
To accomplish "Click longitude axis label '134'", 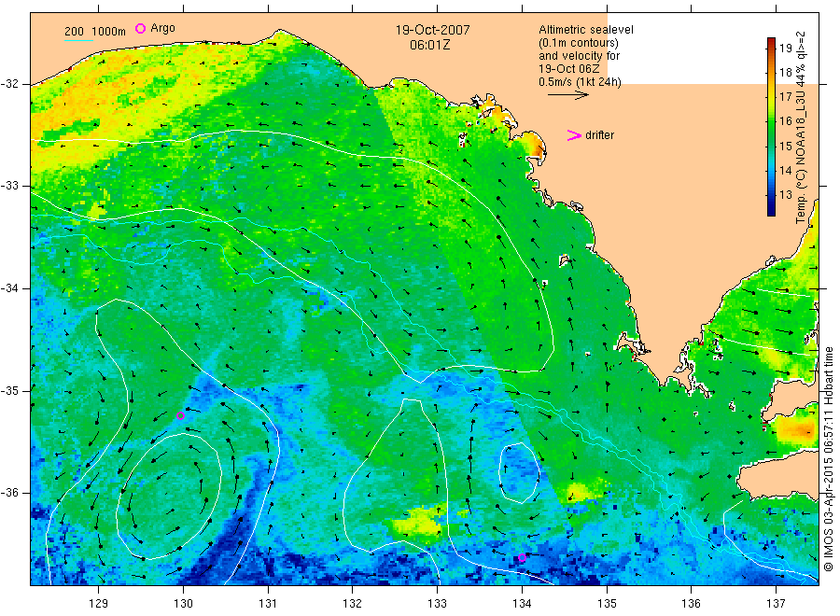I will tap(522, 604).
